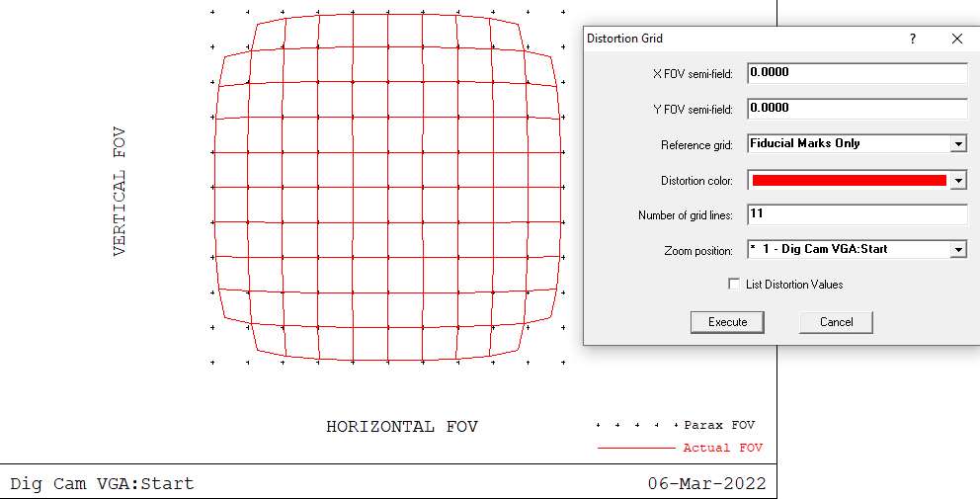The width and height of the screenshot is (980, 499).
Task: Click the Dig Cam VGA:Start plot title
Action: click(x=102, y=484)
